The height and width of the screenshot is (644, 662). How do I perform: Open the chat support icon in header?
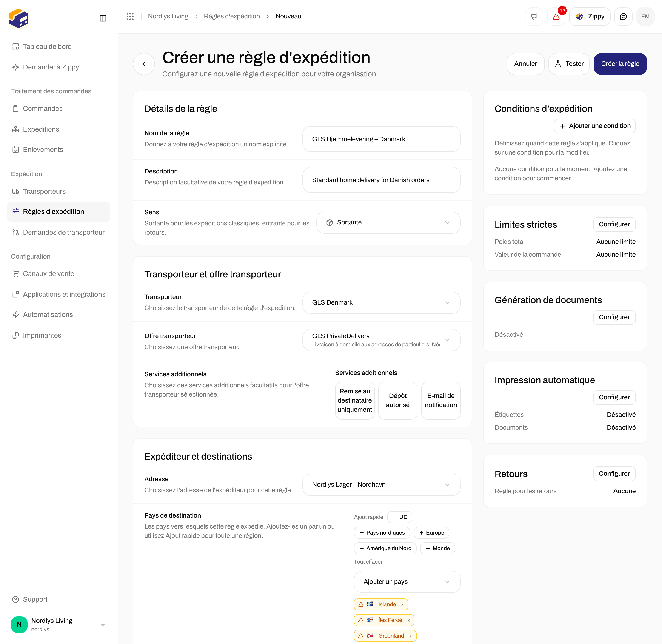point(623,17)
